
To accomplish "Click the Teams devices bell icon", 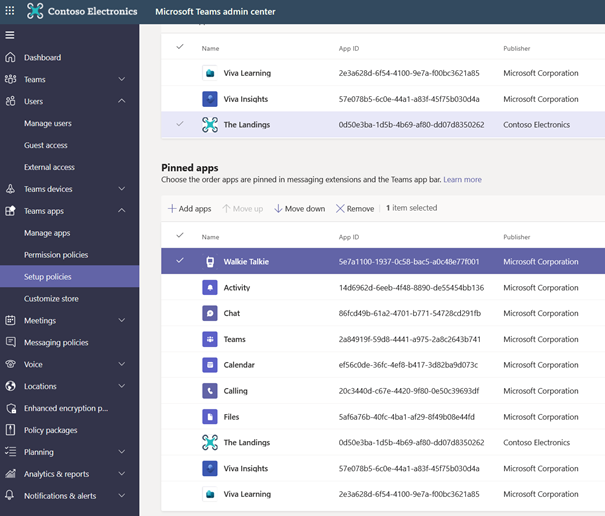I will coord(10,189).
